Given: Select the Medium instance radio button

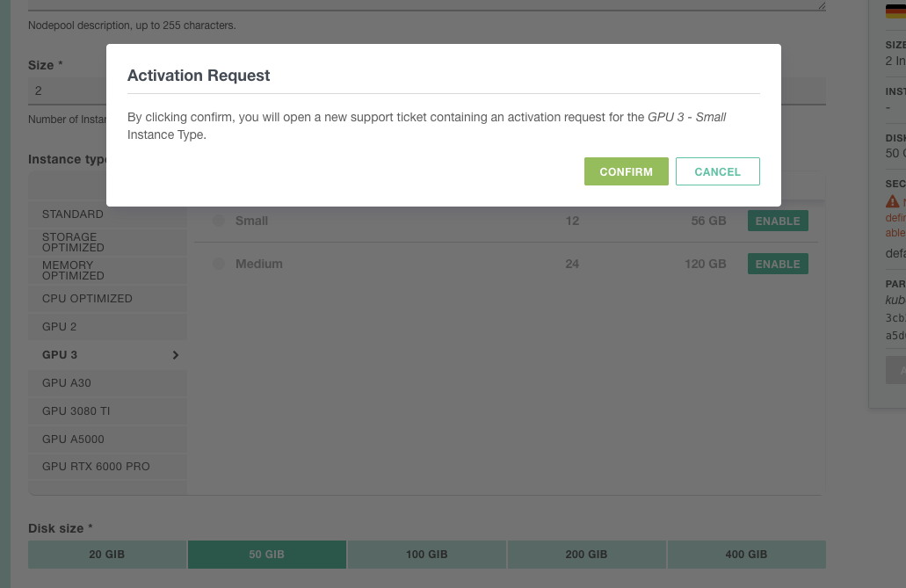Looking at the screenshot, I should click(x=219, y=264).
